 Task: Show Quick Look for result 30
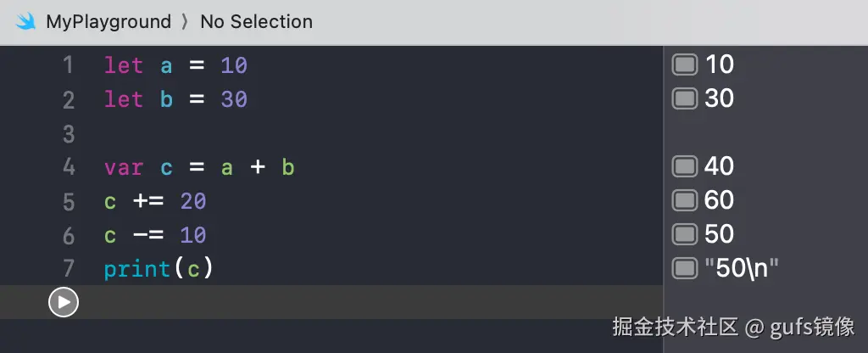(684, 98)
